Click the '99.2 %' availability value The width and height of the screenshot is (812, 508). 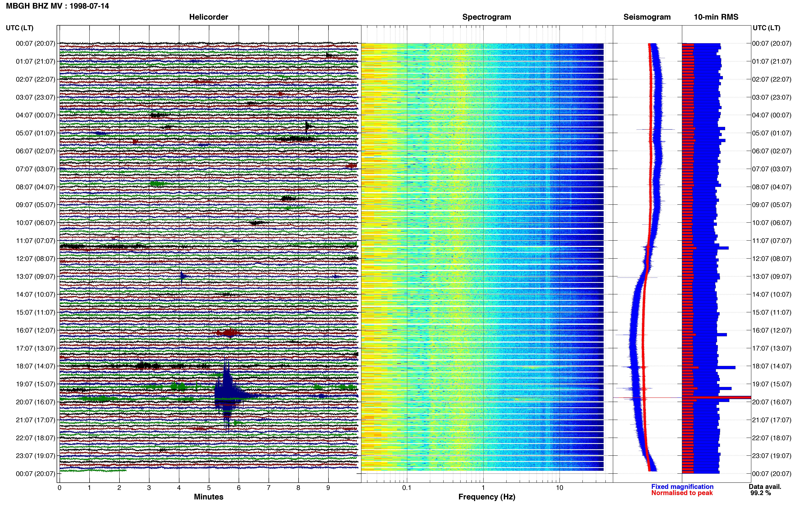point(761,493)
